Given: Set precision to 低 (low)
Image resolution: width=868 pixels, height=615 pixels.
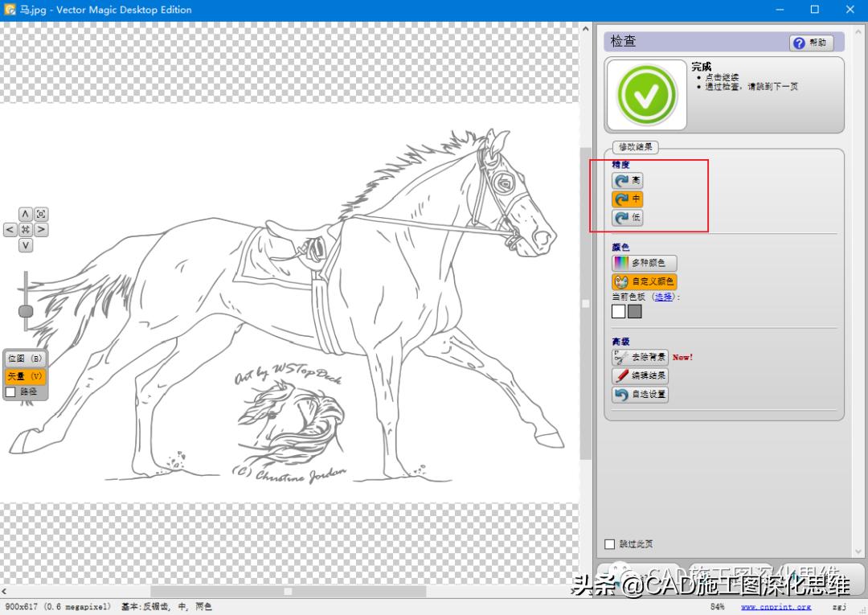Looking at the screenshot, I should (x=627, y=218).
